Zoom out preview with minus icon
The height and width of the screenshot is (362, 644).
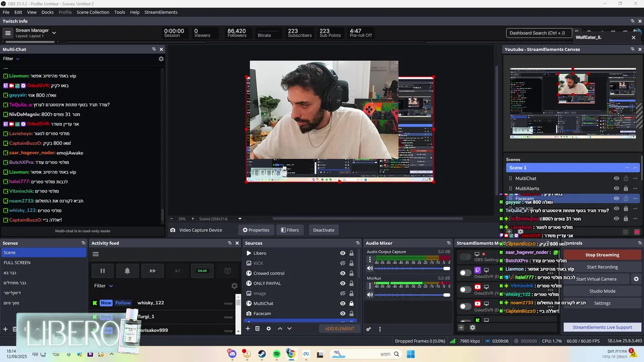click(172, 219)
